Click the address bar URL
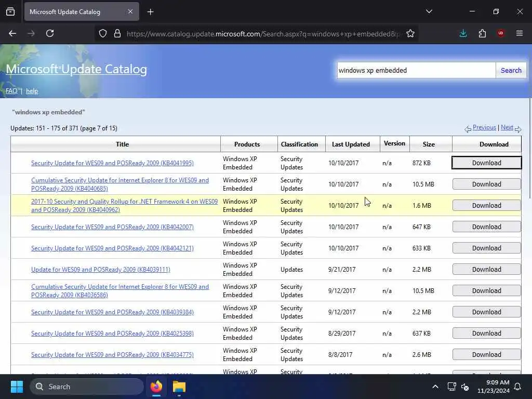532x399 pixels. [263, 34]
